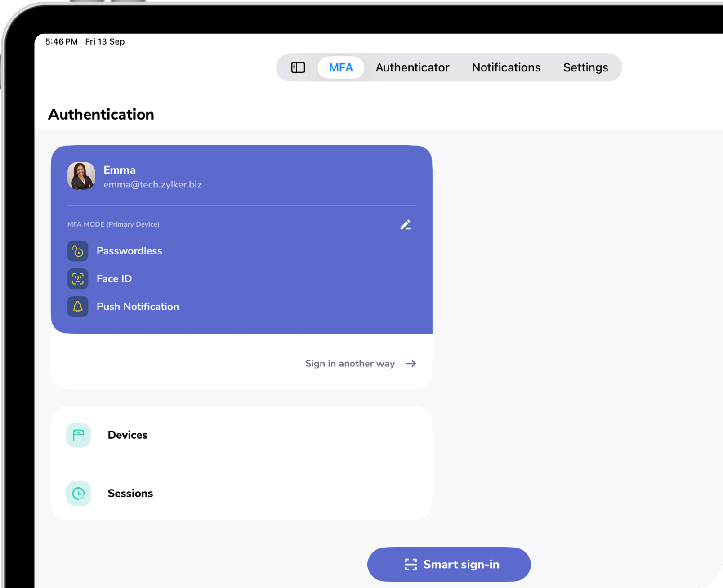Image resolution: width=723 pixels, height=588 pixels.
Task: Click the scan icon in Smart sign-in
Action: [411, 565]
